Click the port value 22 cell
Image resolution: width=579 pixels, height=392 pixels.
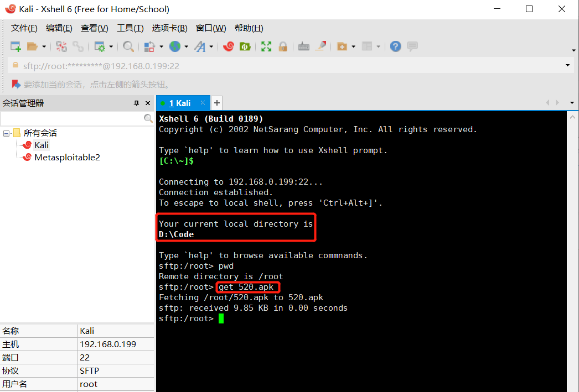[116, 357]
